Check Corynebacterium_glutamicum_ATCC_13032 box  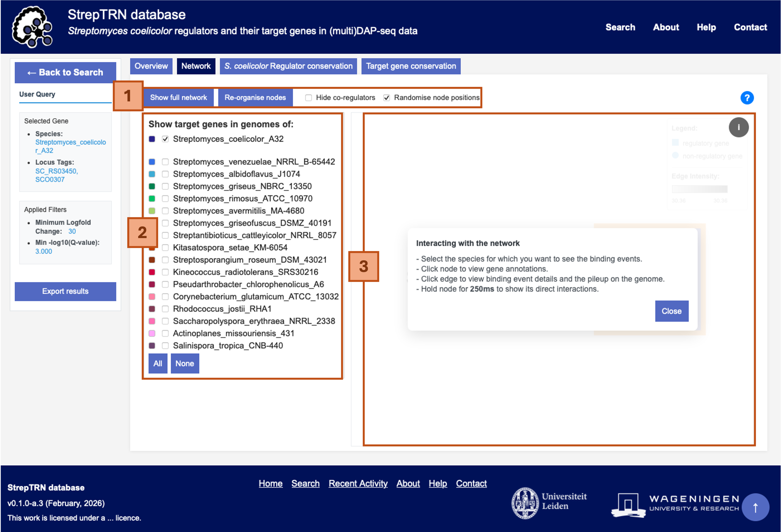click(165, 297)
